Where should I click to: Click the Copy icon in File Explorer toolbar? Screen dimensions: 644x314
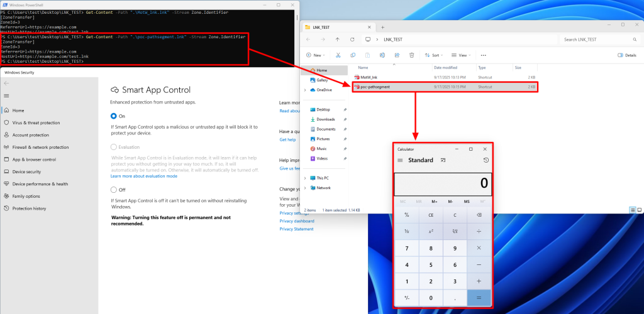[353, 55]
